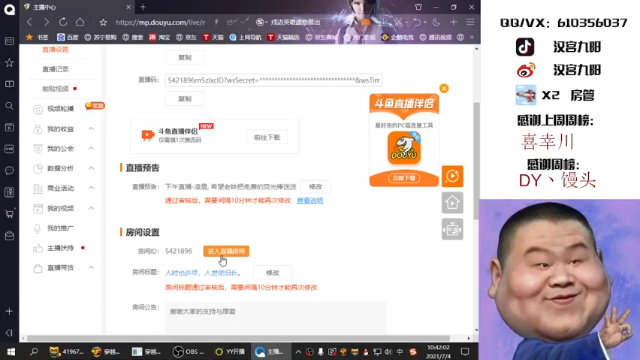Click 修改 next to room title

point(272,273)
